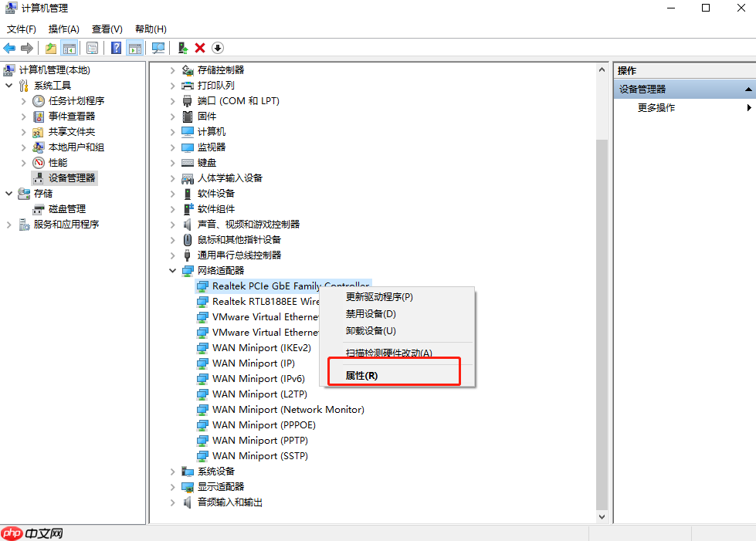756x541 pixels.
Task: Click the Up one level folder icon
Action: click(x=51, y=48)
